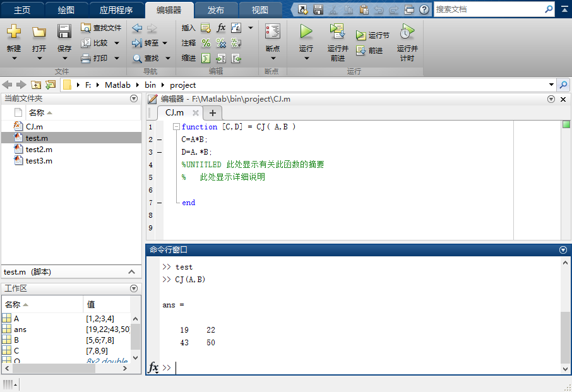Close the CJ.m editor tab
Image resolution: width=572 pixels, height=392 pixels.
(x=196, y=113)
